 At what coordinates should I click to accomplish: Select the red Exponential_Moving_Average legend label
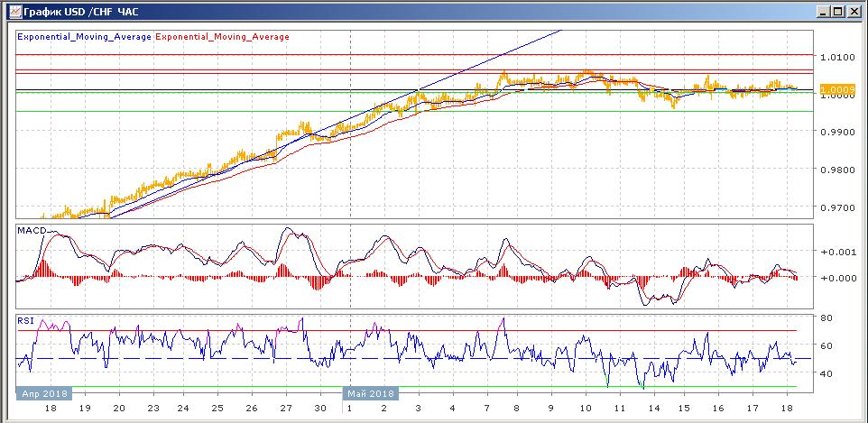[223, 37]
